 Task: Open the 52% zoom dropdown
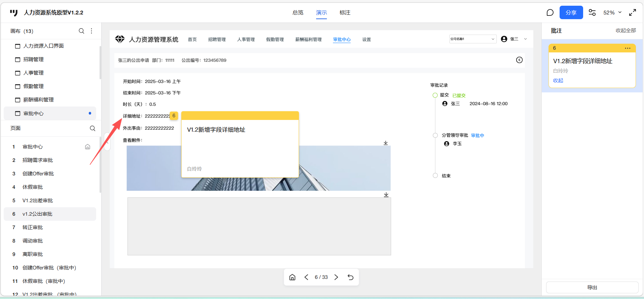[x=612, y=13]
